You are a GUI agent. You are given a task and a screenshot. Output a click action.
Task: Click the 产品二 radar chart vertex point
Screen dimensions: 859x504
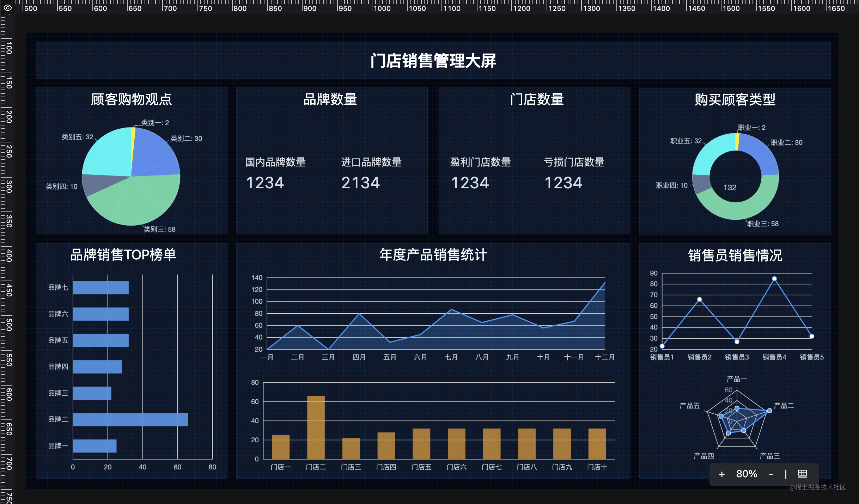click(769, 411)
